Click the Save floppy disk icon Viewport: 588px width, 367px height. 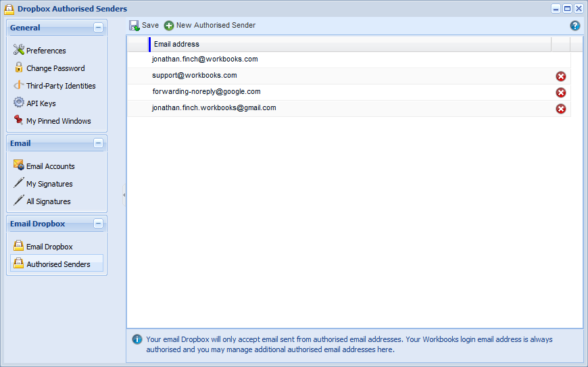pyautogui.click(x=134, y=26)
